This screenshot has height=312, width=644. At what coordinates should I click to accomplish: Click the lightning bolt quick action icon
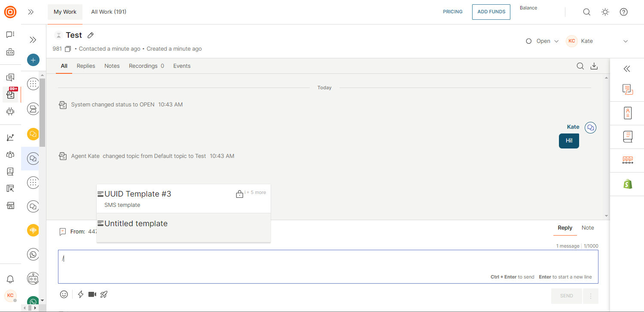pos(80,294)
